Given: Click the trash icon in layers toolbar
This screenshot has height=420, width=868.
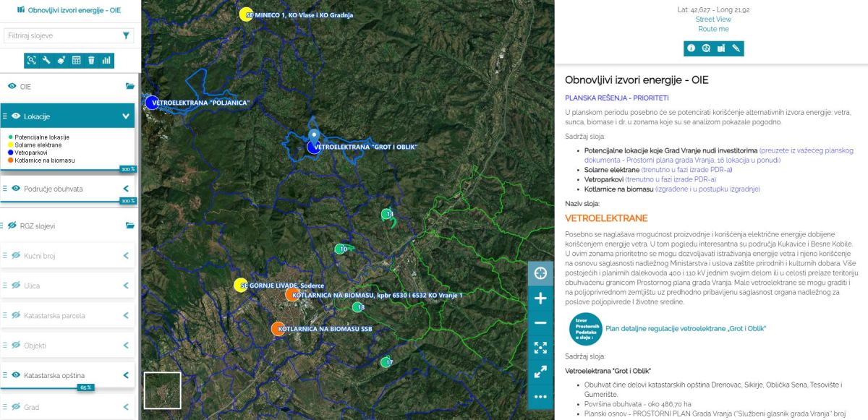Looking at the screenshot, I should coord(91,60).
